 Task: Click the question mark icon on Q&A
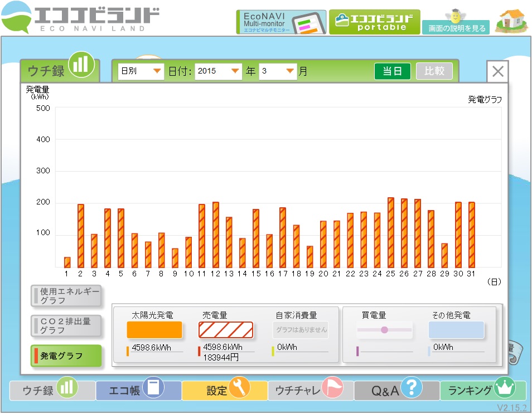pos(412,387)
